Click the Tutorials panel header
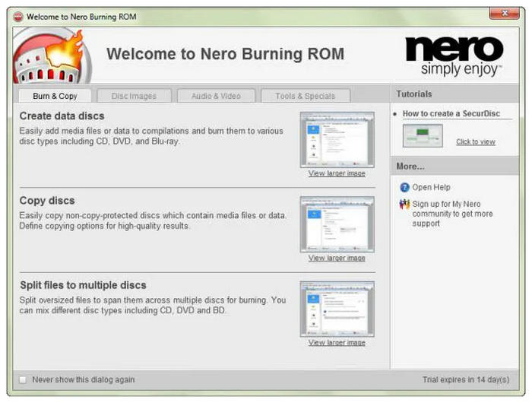532x403 pixels. tap(454, 94)
